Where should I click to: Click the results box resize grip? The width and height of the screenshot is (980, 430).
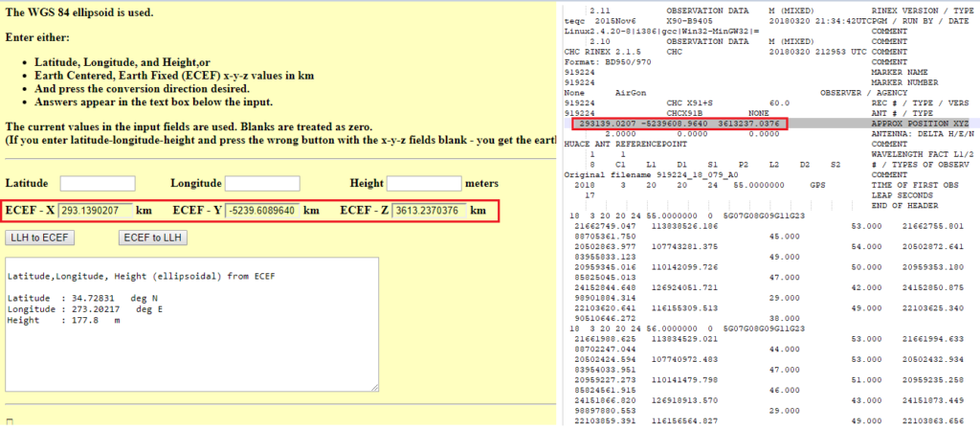[374, 388]
